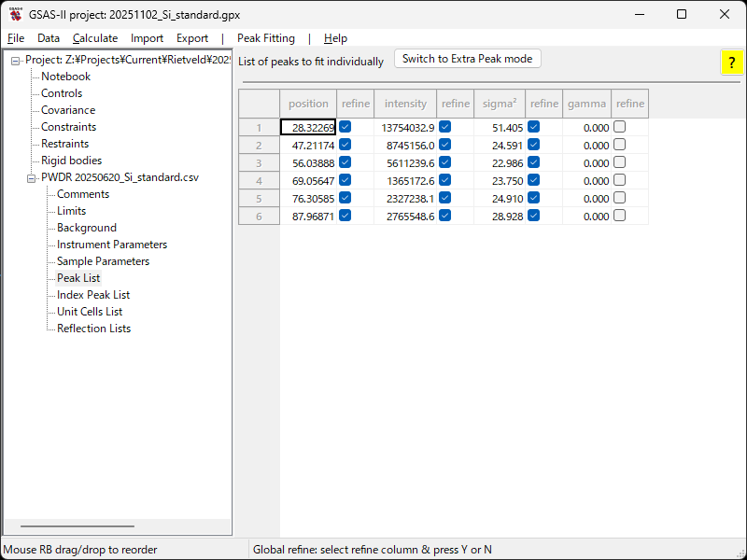
Task: Open the Calculate menu
Action: 95,38
